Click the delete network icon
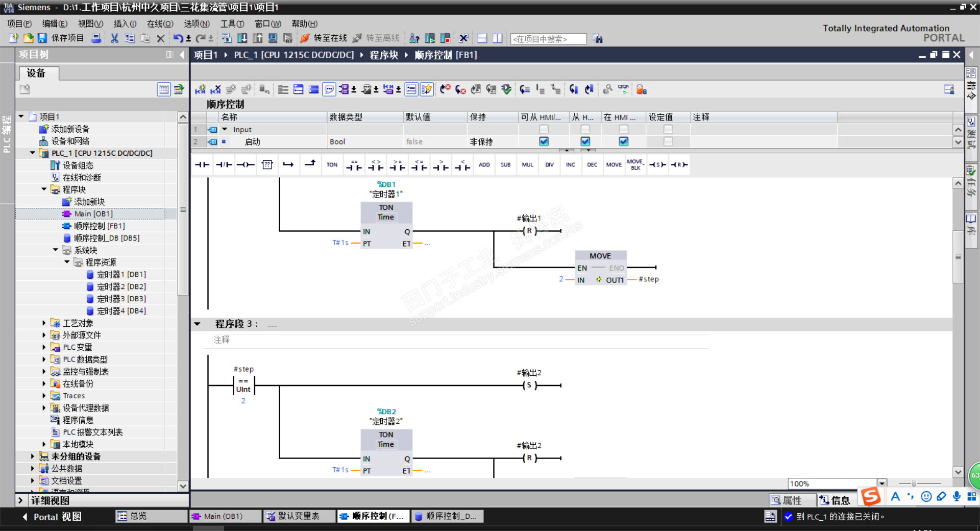980x531 pixels. point(216,89)
